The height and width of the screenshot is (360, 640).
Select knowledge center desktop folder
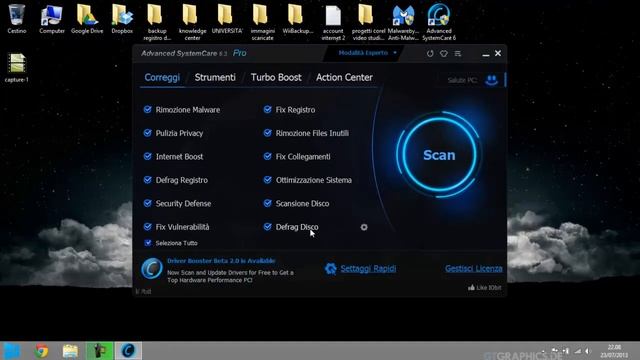192,22
